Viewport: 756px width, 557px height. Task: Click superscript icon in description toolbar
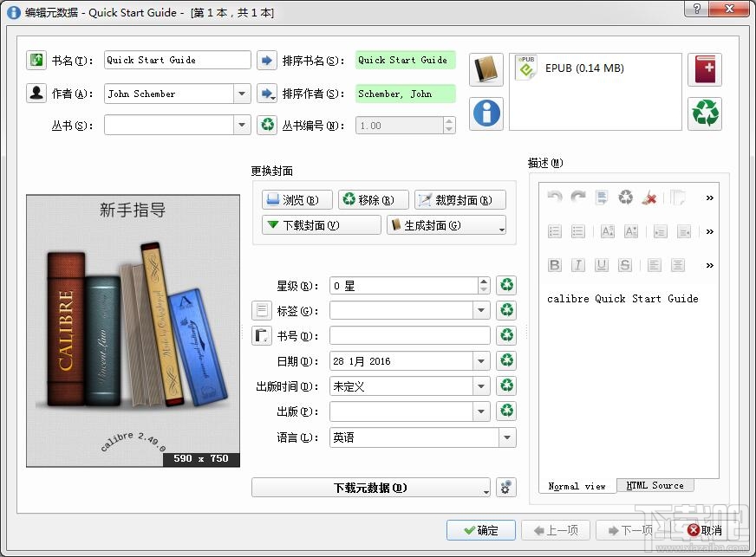(607, 231)
